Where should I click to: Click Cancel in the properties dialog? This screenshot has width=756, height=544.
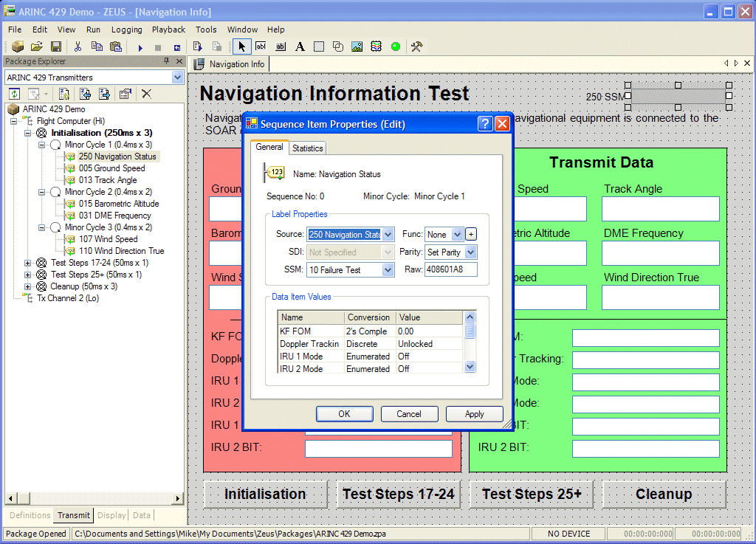(409, 414)
